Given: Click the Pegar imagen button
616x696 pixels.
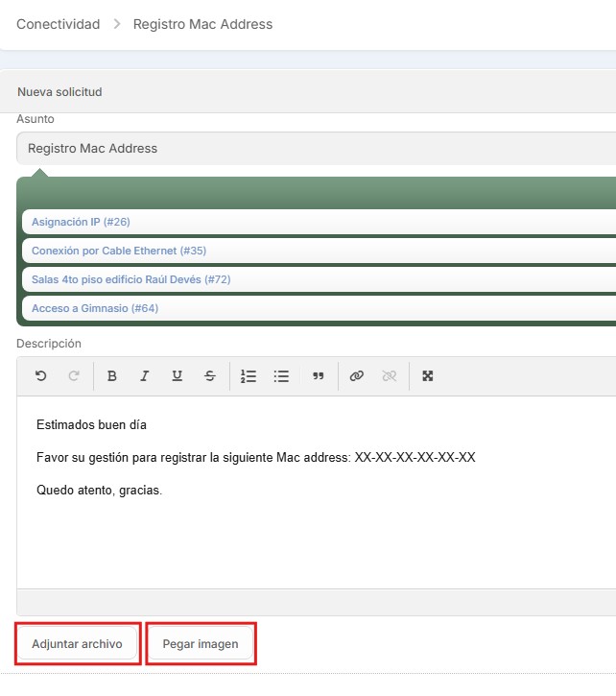Looking at the screenshot, I should (201, 644).
